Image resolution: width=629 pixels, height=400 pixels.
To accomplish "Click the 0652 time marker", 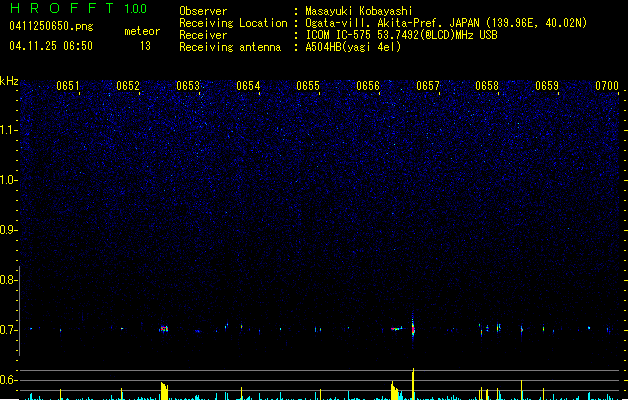I will click(128, 86).
